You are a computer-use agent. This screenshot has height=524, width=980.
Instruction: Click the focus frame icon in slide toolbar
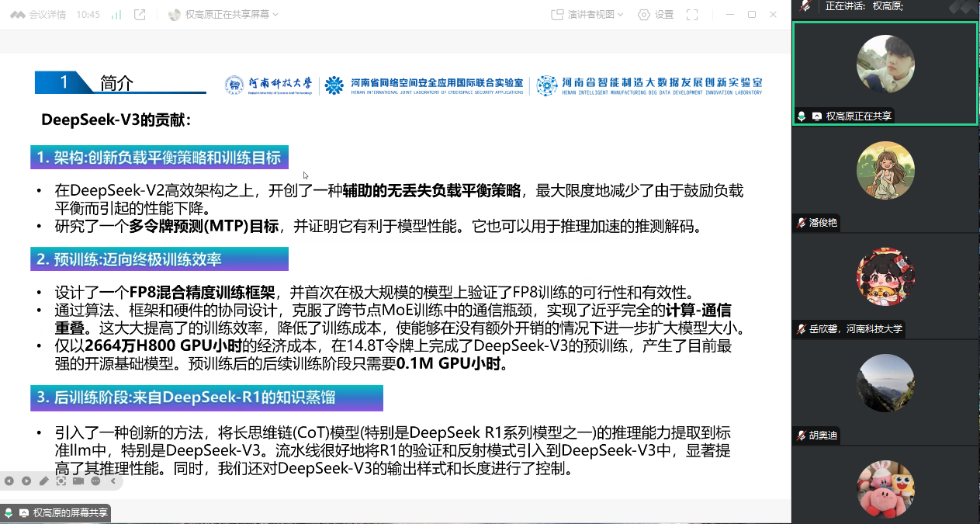[61, 481]
